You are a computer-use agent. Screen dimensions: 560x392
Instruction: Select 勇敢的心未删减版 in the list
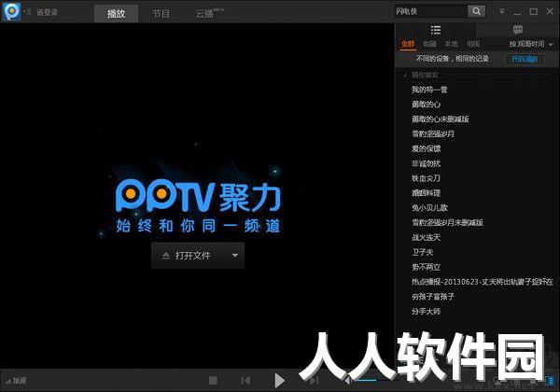click(x=440, y=119)
